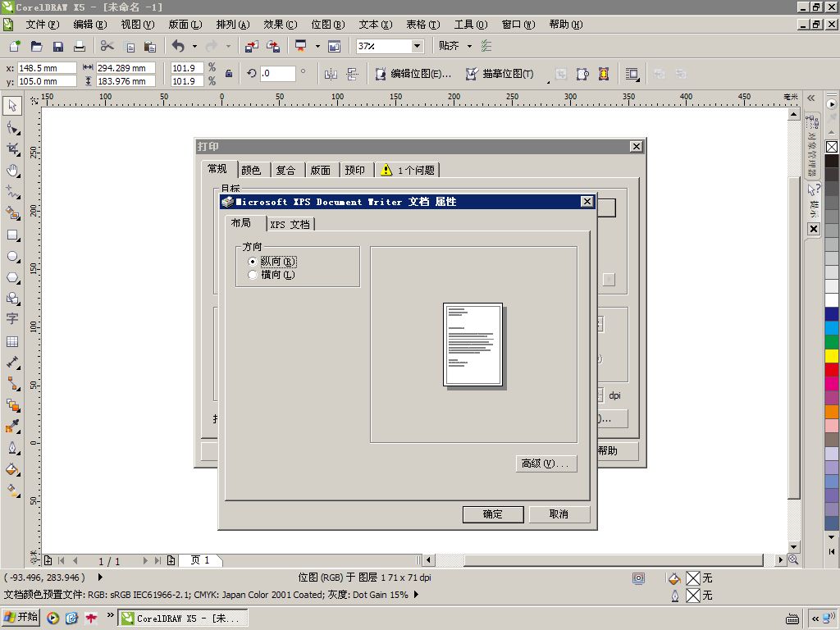Select the Blend effects tool
Viewport: 840px width, 630px height.
[x=12, y=405]
